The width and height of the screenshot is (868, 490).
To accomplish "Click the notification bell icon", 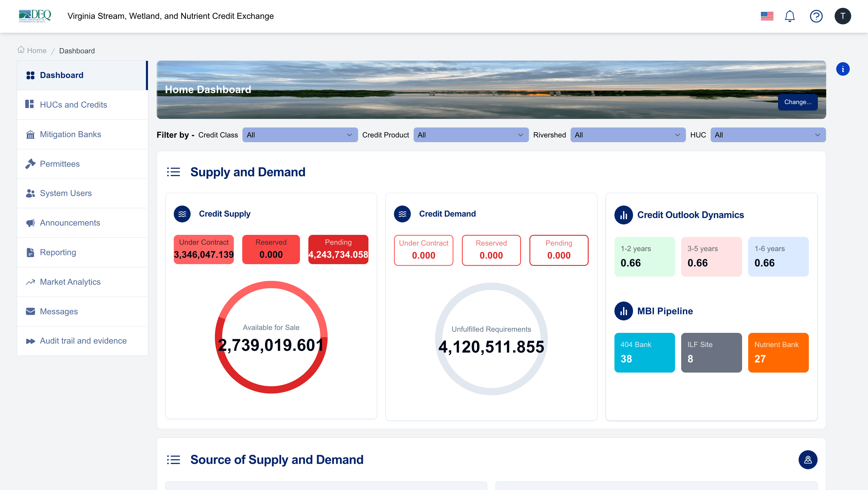I will (x=789, y=16).
